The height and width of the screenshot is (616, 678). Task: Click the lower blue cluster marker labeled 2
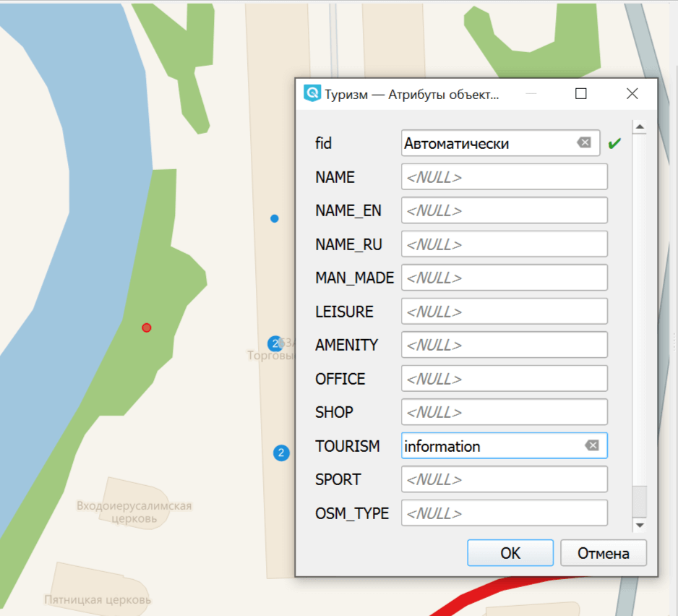pos(281,453)
